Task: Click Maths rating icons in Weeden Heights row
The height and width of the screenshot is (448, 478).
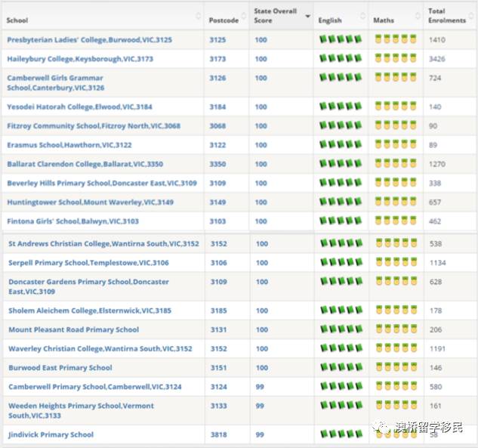Action: tap(396, 405)
